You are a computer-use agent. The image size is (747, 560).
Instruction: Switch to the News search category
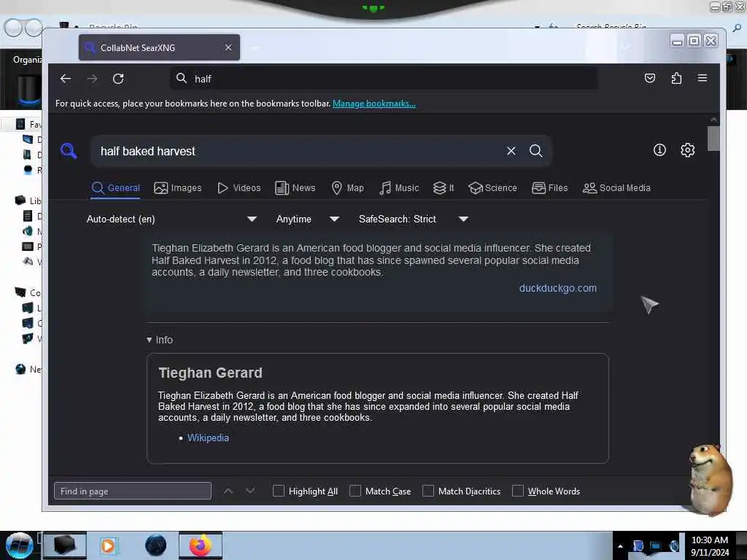click(x=295, y=188)
